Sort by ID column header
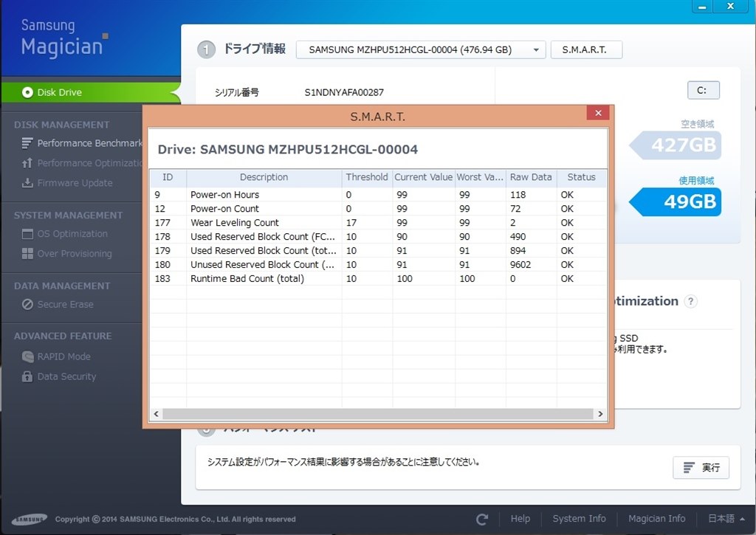The image size is (756, 535). tap(168, 177)
